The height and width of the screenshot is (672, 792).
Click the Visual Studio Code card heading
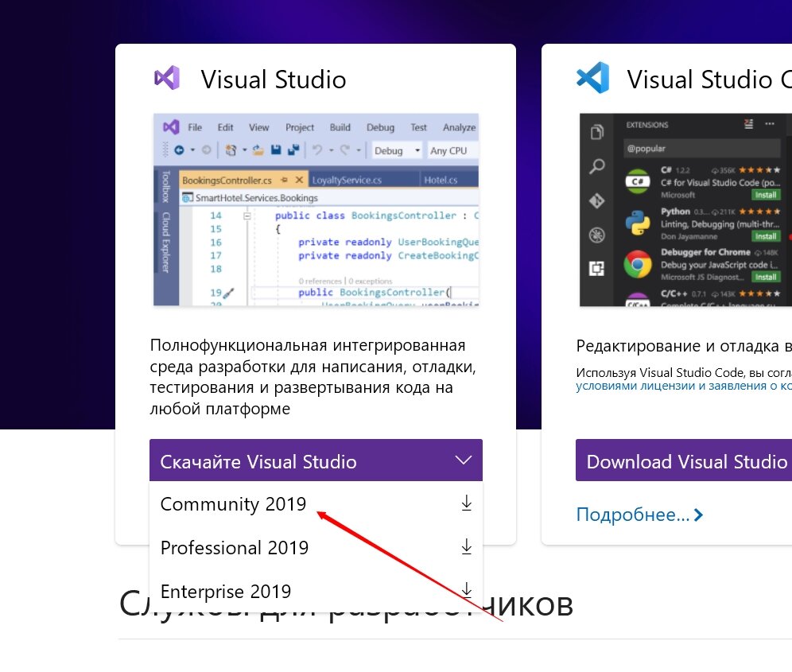(709, 80)
